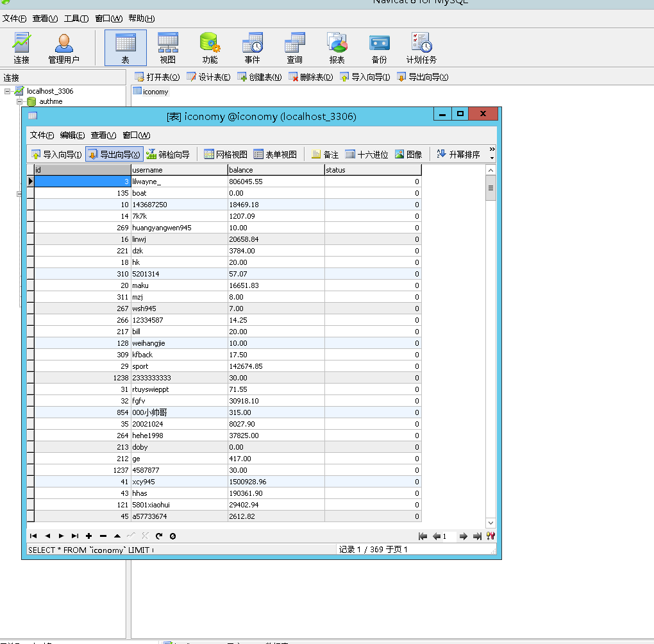This screenshot has width=654, height=644.
Task: Open main window 窗口(W) menu
Action: click(x=109, y=19)
